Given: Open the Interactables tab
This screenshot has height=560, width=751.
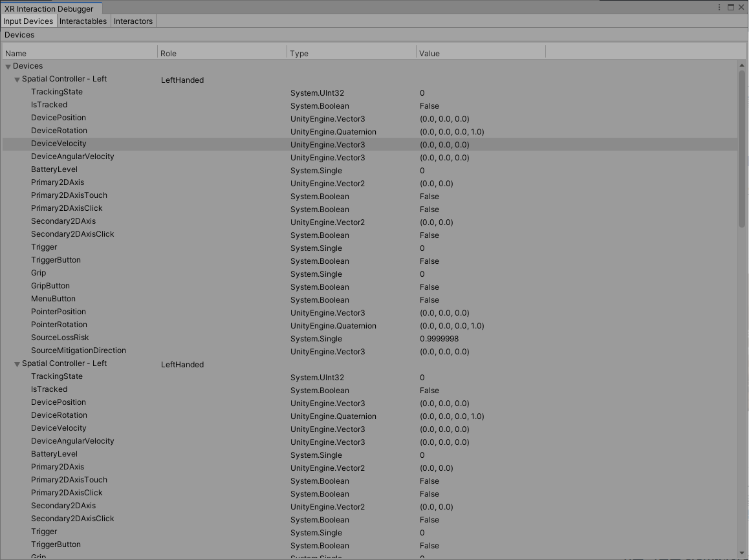Looking at the screenshot, I should (83, 21).
